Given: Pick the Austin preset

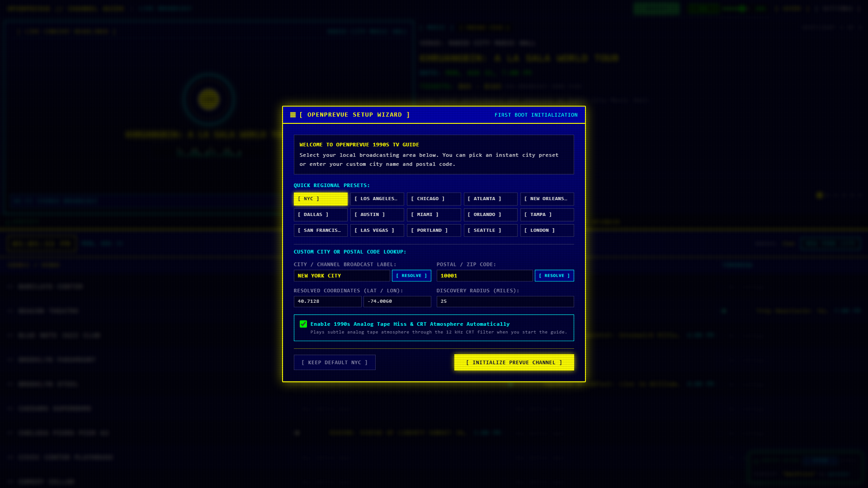Looking at the screenshot, I should point(377,215).
